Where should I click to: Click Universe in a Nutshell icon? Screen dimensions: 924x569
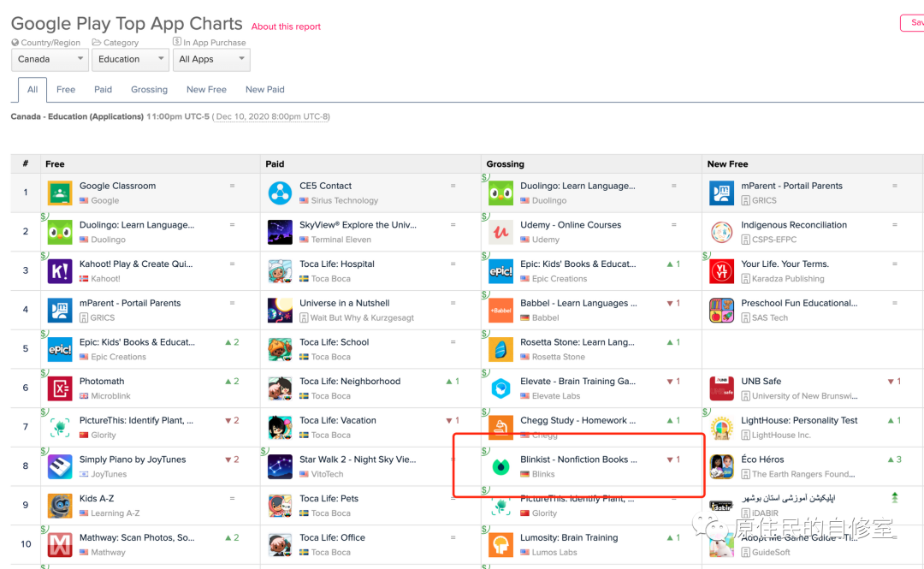pos(280,310)
